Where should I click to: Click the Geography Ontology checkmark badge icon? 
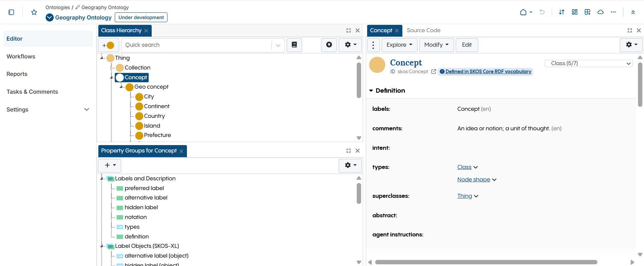coord(50,17)
